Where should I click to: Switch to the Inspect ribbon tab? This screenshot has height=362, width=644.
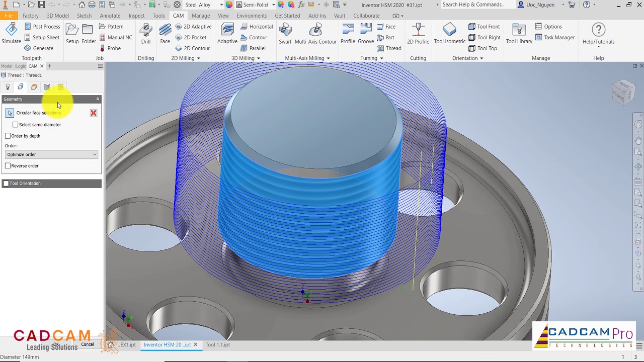136,16
